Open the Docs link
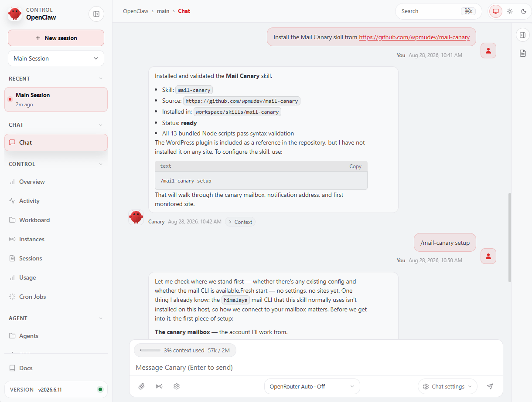The width and height of the screenshot is (532, 402). click(56, 368)
